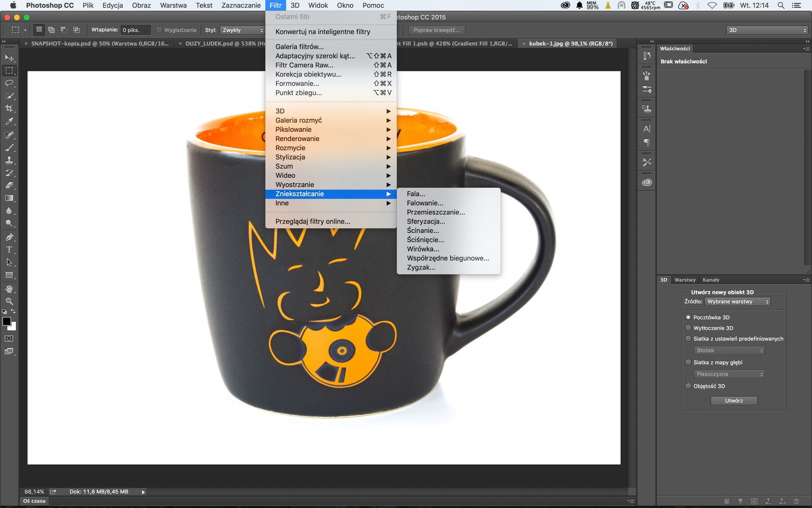Open the Właściwości panel flyout menu
812x508 pixels.
tap(805, 49)
